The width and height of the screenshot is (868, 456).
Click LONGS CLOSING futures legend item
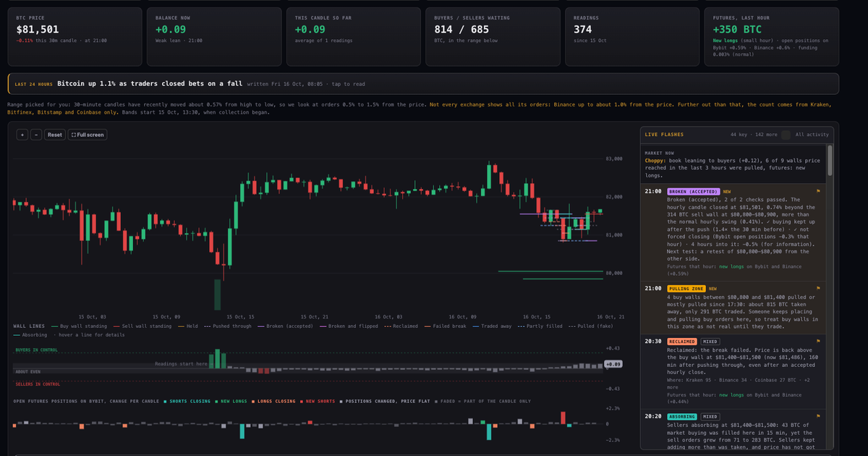[274, 401]
